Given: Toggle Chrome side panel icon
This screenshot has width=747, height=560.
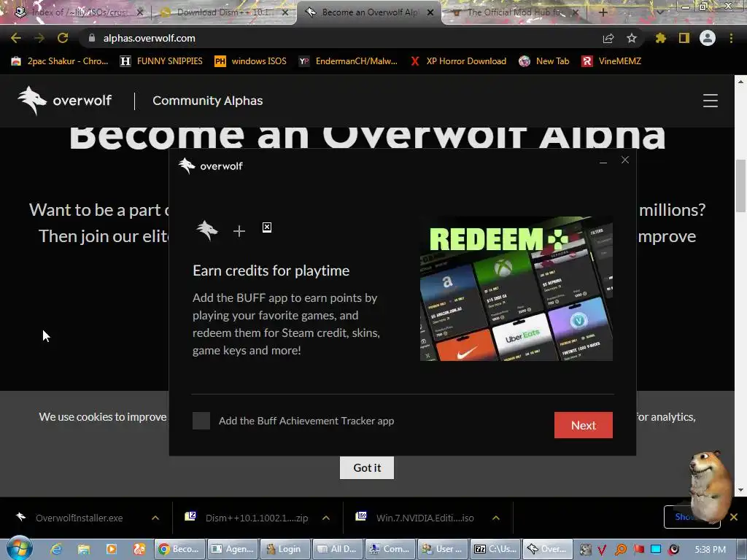Looking at the screenshot, I should [684, 38].
